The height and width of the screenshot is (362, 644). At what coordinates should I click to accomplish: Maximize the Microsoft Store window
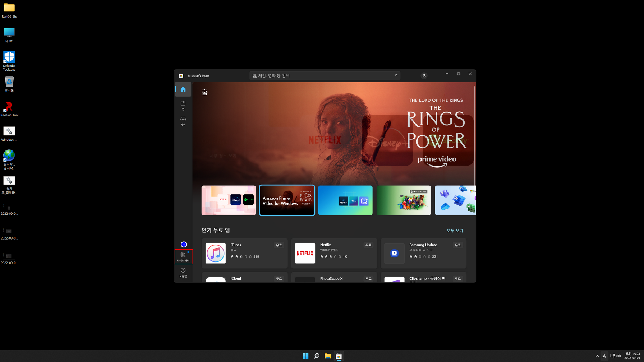pyautogui.click(x=458, y=74)
